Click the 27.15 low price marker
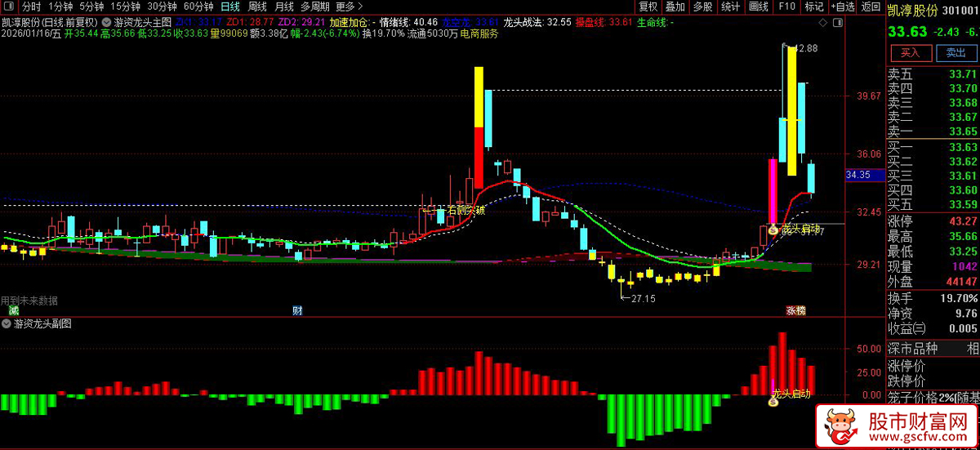This screenshot has height=450, width=980. (645, 299)
